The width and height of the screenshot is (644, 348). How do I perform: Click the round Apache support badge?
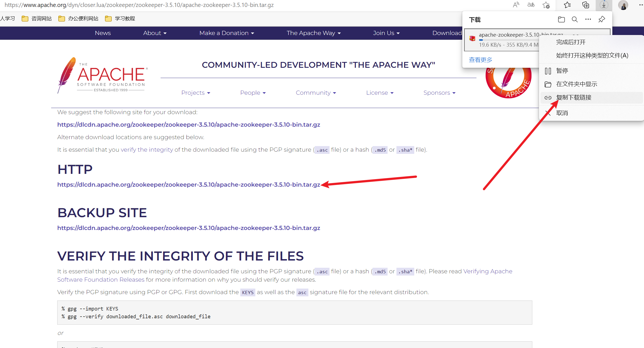tap(508, 81)
